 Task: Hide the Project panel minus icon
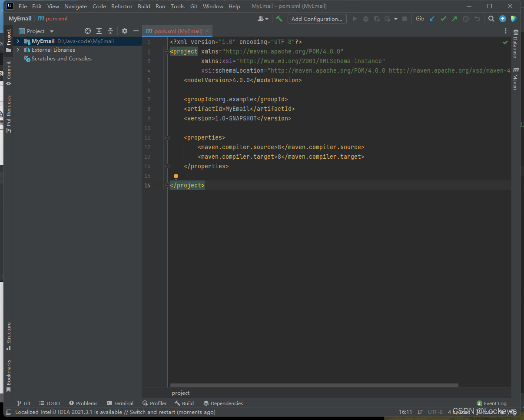136,31
